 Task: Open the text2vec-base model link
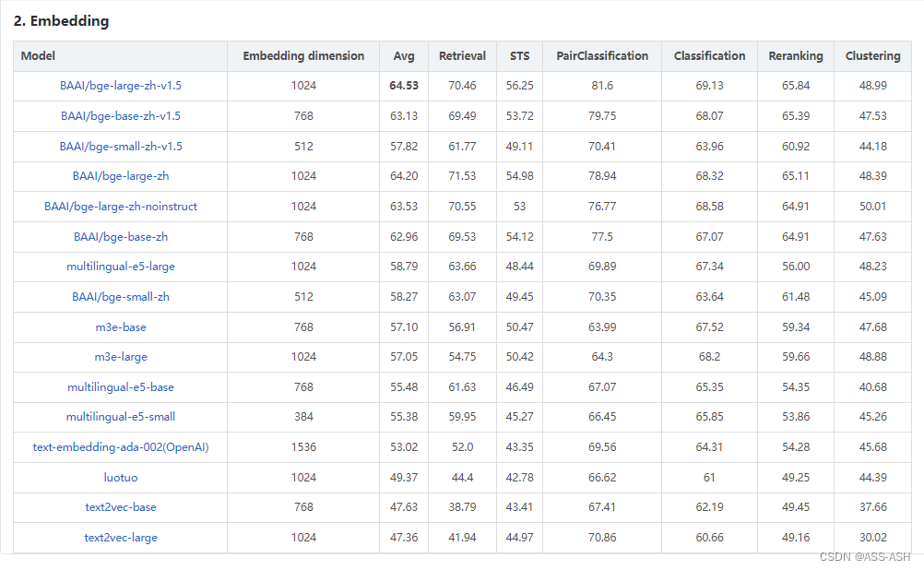[120, 507]
